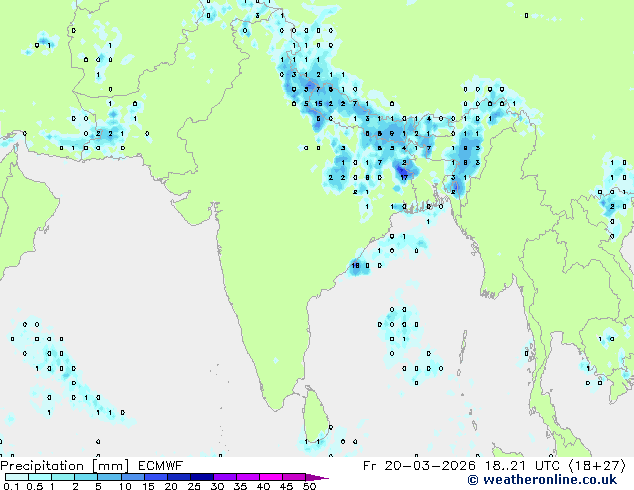
Task: Click the 30–35 mm purple legend box
Action: pyautogui.click(x=225, y=477)
